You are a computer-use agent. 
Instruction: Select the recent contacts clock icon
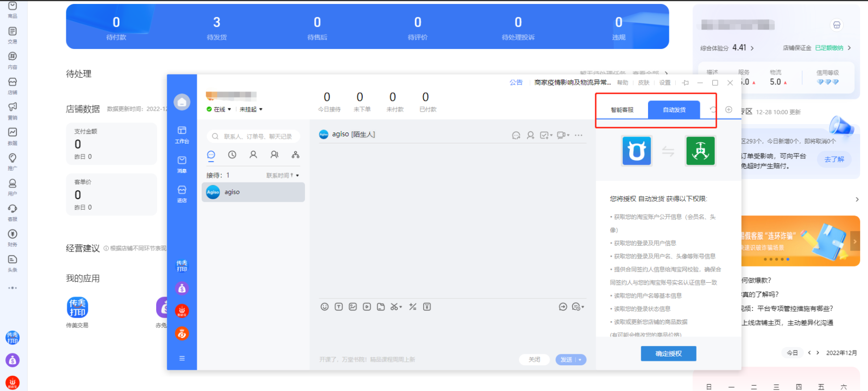click(232, 155)
